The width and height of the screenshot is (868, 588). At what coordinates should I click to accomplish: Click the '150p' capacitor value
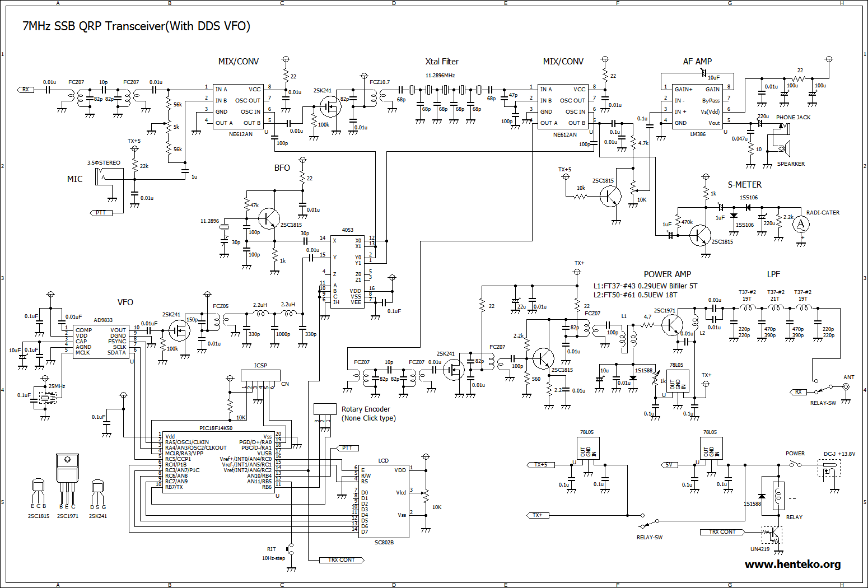click(x=192, y=320)
